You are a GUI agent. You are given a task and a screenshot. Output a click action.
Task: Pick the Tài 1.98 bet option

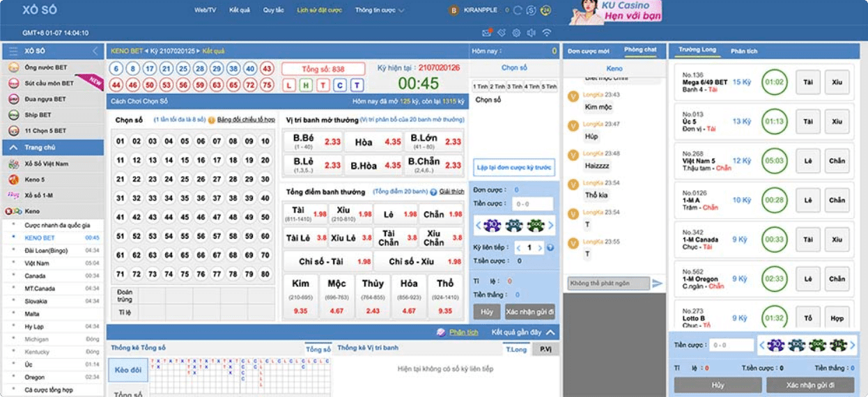click(305, 215)
